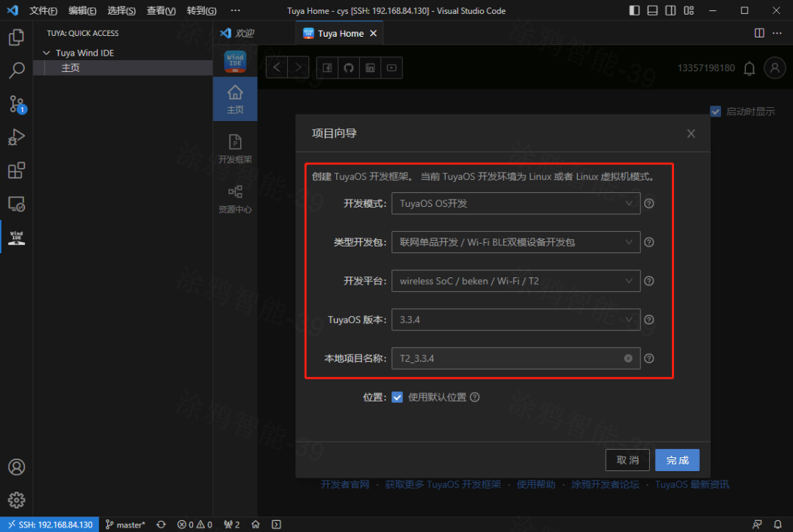Click the notifications bell icon
793x532 pixels.
tap(749, 68)
